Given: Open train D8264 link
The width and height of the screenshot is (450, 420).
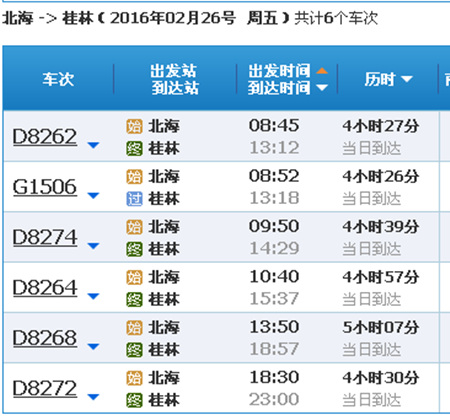Looking at the screenshot, I should click(45, 288).
